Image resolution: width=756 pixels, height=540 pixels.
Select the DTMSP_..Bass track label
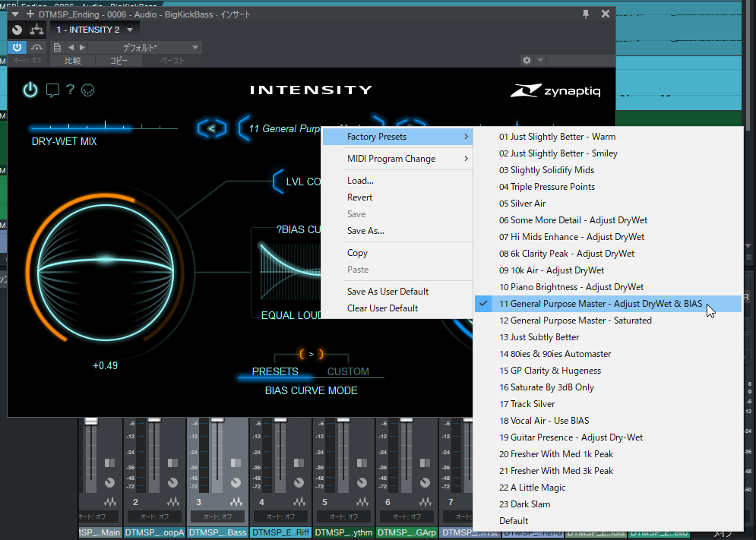point(218,532)
